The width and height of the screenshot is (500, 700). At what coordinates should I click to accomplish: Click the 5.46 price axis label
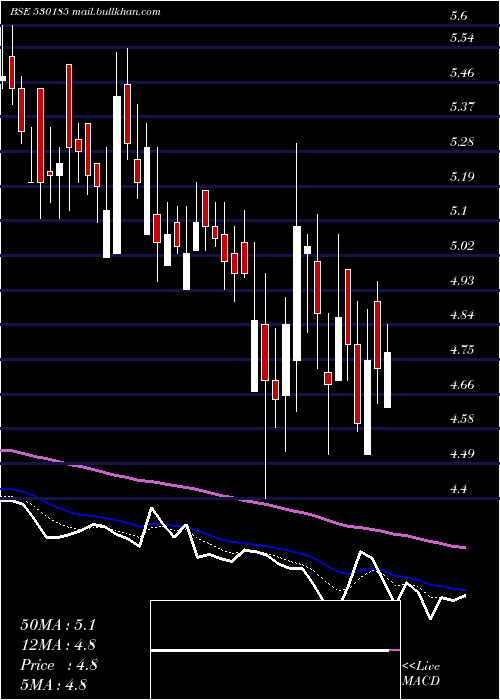pyautogui.click(x=462, y=72)
